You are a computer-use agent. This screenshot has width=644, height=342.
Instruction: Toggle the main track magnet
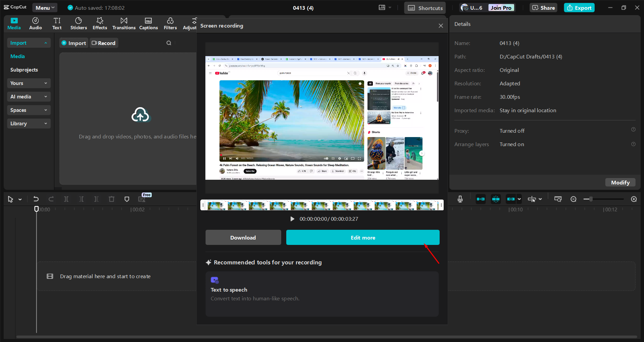(481, 199)
